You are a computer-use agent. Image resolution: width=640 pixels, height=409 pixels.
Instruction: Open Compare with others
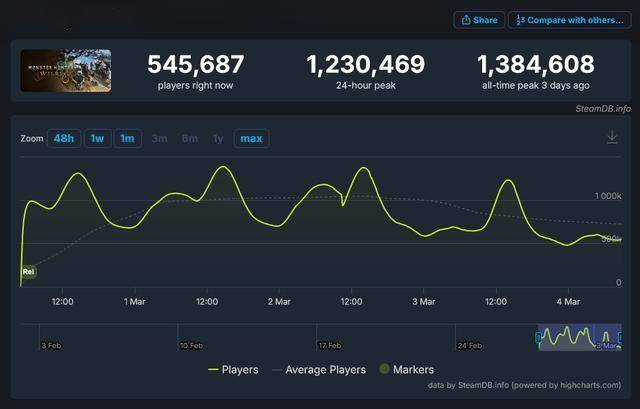[570, 20]
